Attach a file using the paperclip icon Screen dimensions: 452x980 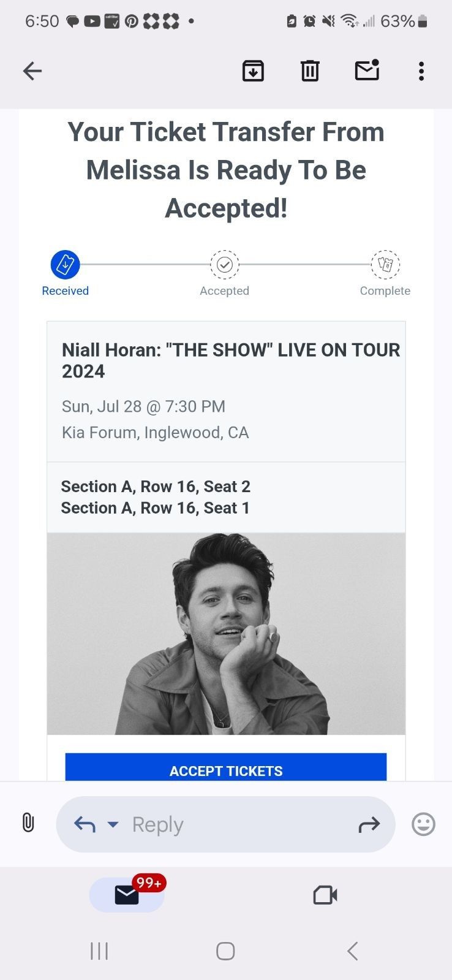[28, 824]
